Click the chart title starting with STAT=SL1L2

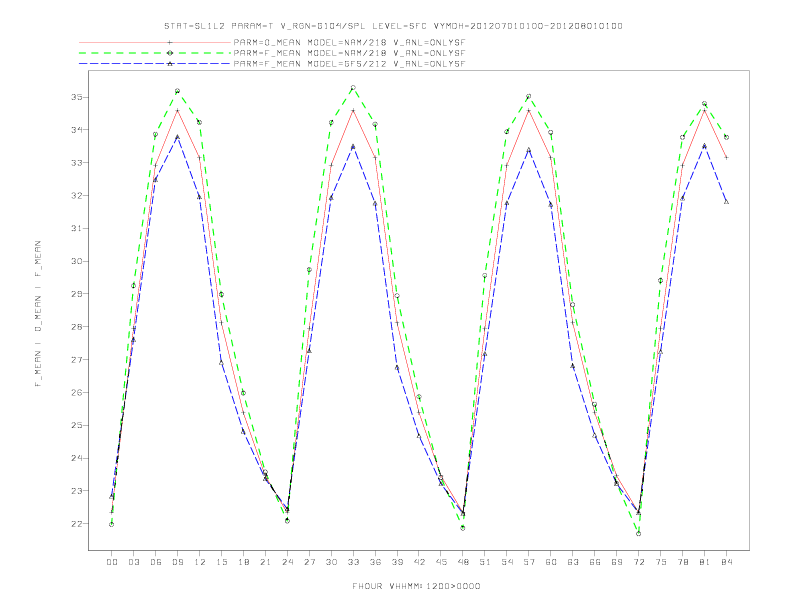tap(393, 26)
